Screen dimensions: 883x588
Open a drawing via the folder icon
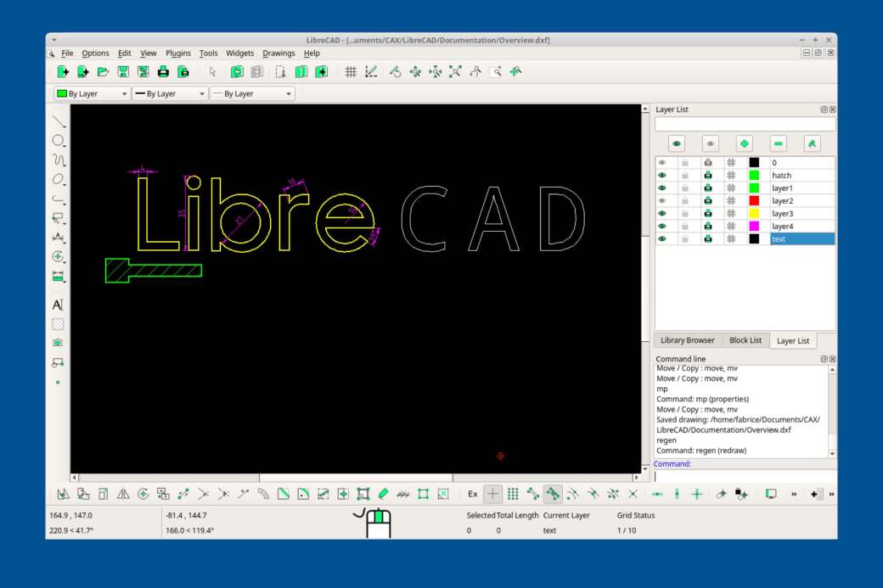click(x=103, y=72)
